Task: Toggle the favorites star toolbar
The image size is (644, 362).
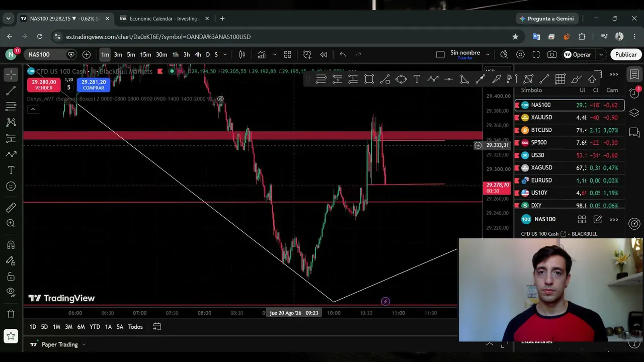Action: [x=11, y=336]
